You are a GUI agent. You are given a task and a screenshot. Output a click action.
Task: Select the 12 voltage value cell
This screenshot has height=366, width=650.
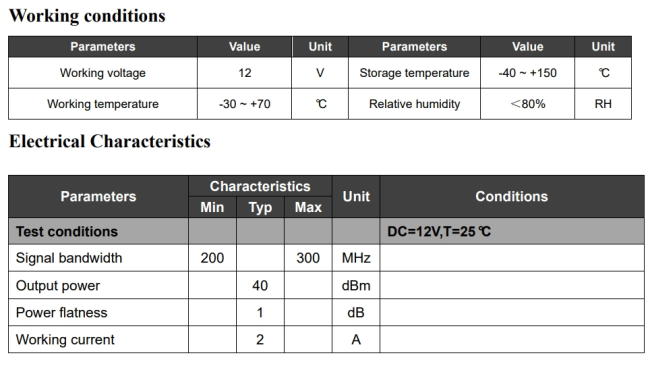pyautogui.click(x=245, y=73)
